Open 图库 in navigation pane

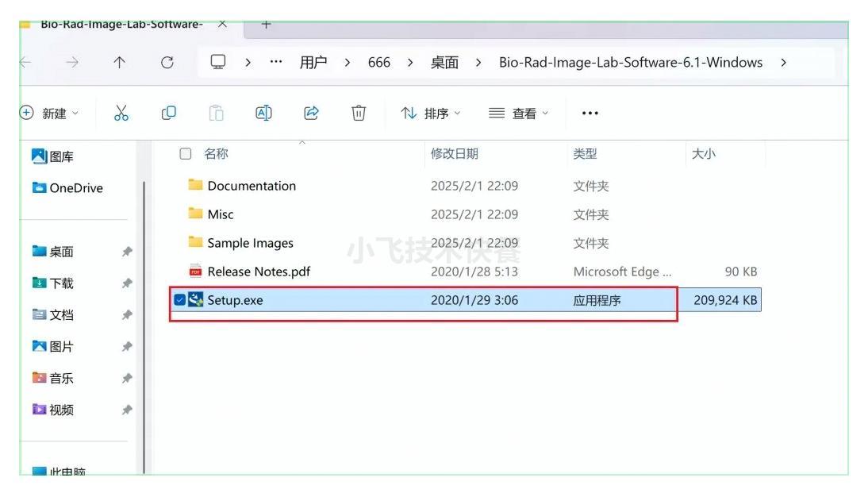click(x=53, y=156)
